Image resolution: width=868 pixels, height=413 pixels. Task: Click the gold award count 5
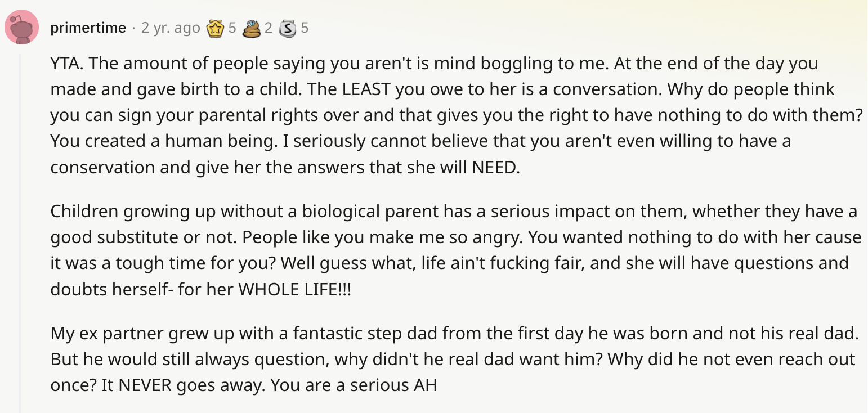click(x=232, y=28)
